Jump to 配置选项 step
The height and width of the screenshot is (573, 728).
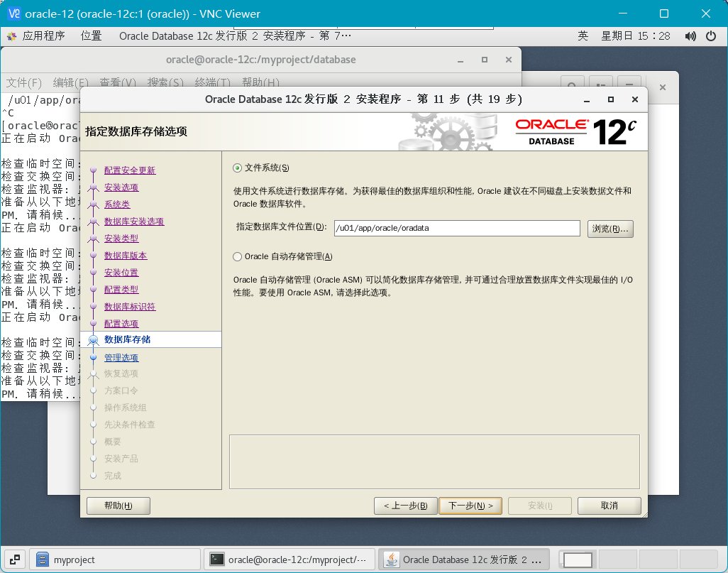point(121,324)
